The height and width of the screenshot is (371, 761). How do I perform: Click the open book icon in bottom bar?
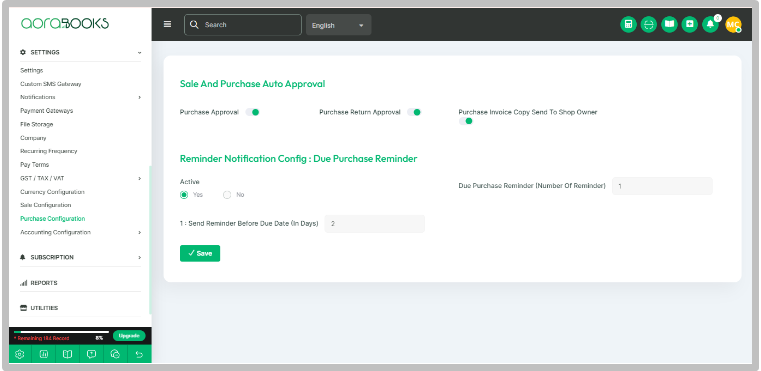click(67, 354)
